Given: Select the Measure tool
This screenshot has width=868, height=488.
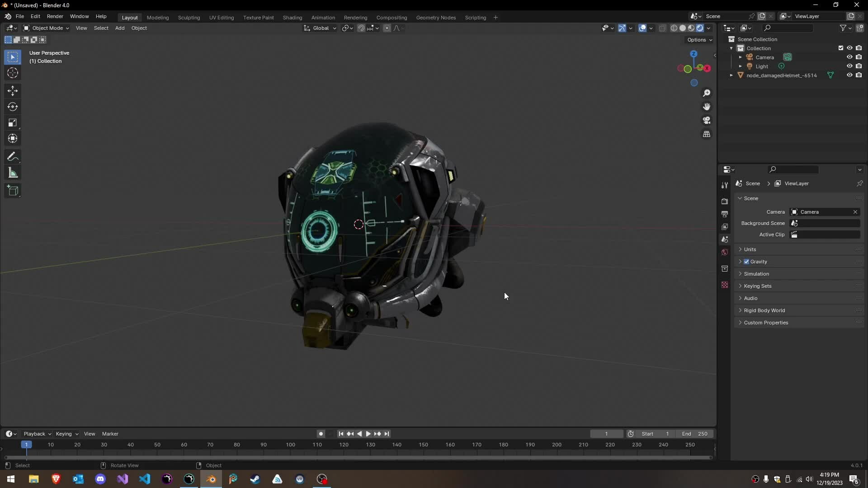Looking at the screenshot, I should point(13,173).
